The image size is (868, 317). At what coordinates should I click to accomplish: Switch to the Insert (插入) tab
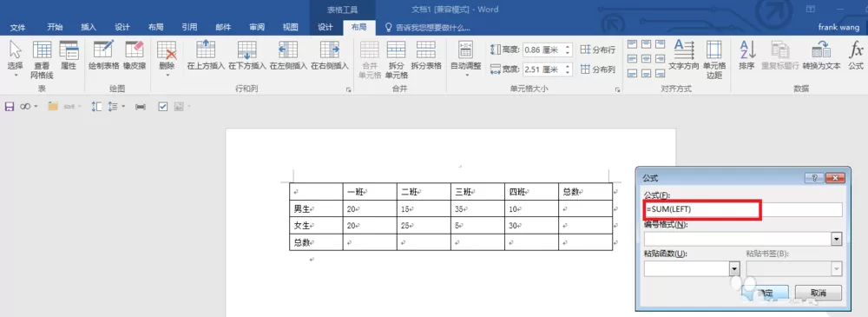pos(89,27)
